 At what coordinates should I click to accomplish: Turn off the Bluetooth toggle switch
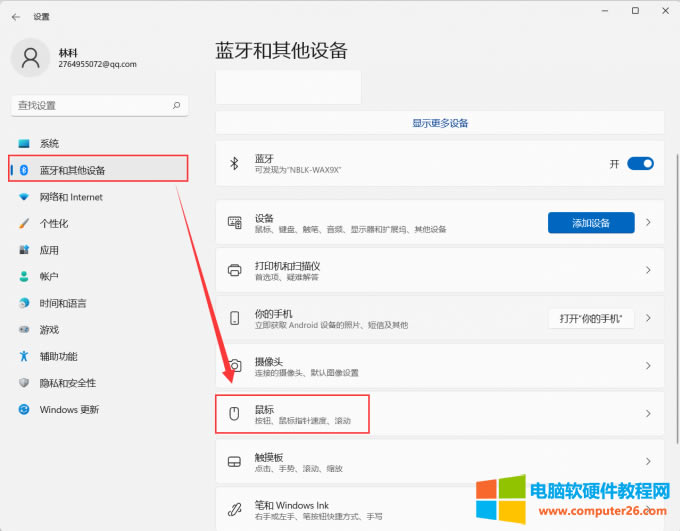[x=640, y=164]
